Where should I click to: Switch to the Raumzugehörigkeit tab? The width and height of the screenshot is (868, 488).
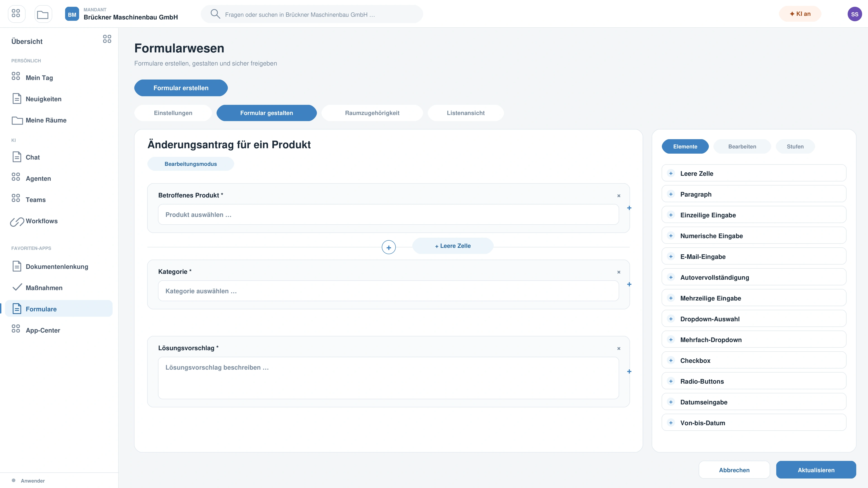click(x=372, y=113)
